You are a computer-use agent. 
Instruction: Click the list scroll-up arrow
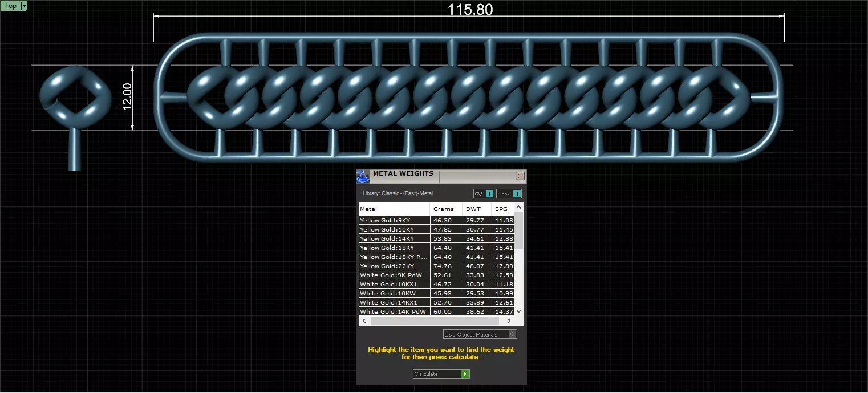518,207
